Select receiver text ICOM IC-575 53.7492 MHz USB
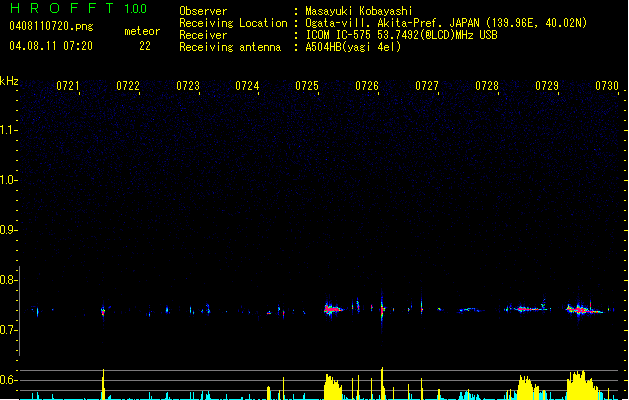 pyautogui.click(x=401, y=35)
